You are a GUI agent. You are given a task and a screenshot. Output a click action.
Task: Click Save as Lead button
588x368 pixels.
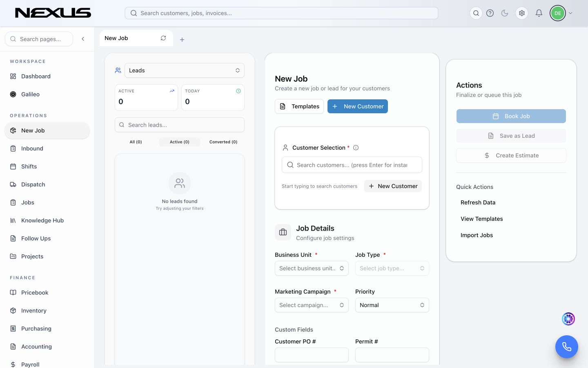coord(511,136)
